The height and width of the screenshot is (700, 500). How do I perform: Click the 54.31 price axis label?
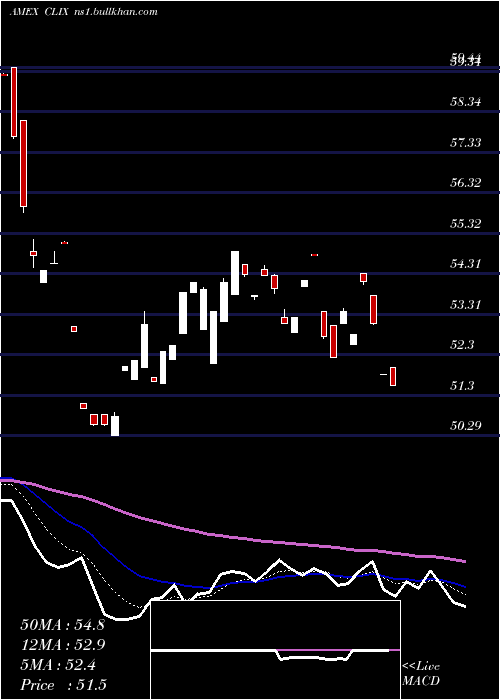(466, 264)
